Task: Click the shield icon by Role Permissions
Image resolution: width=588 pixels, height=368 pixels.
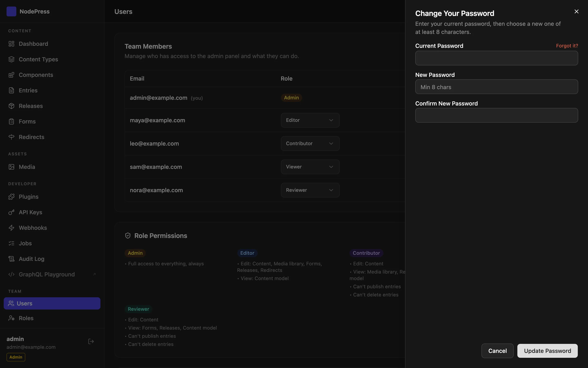Action: (128, 236)
